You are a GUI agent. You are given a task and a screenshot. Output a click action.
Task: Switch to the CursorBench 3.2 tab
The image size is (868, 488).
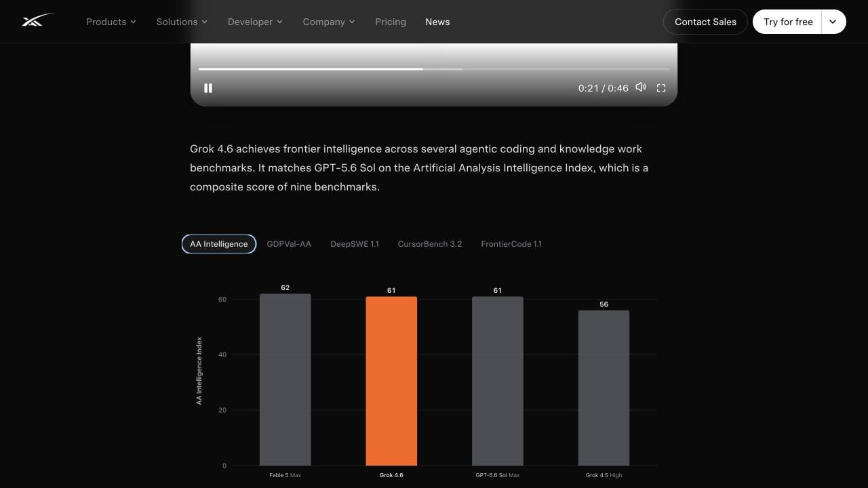tap(430, 244)
